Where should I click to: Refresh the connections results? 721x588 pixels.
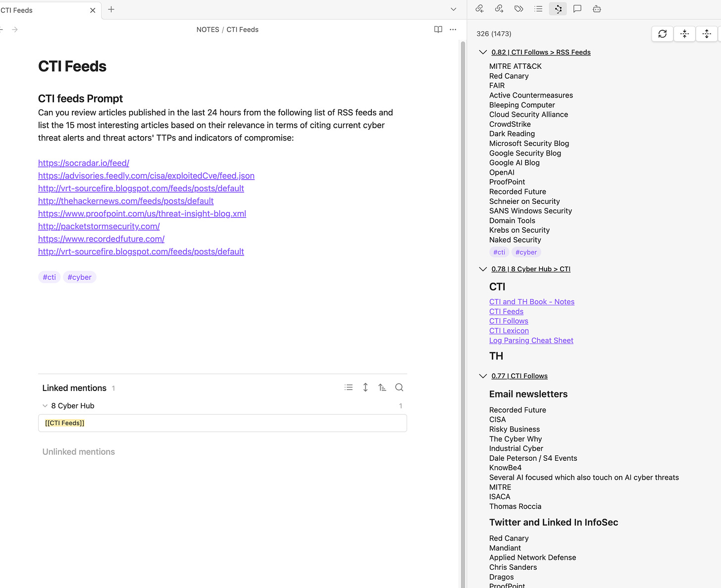[x=663, y=34]
